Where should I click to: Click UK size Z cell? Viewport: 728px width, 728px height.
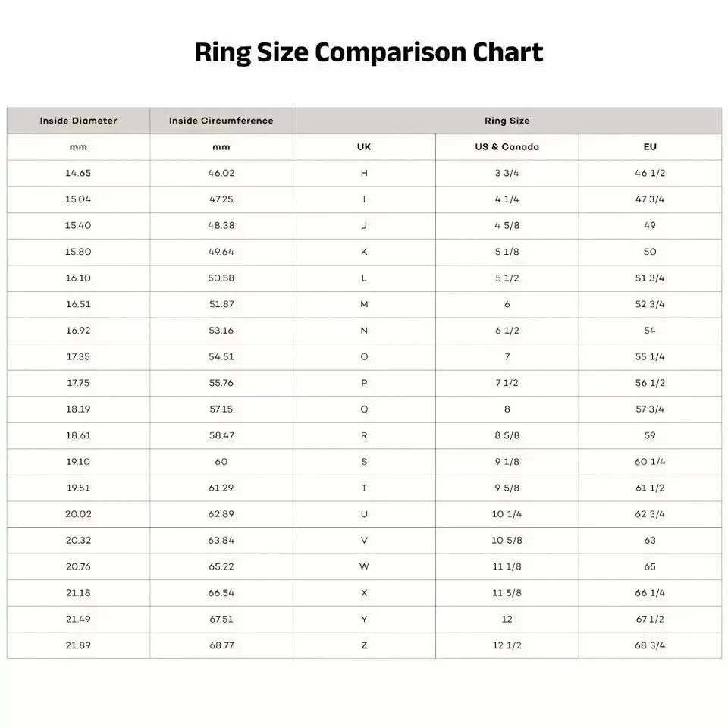tap(364, 645)
